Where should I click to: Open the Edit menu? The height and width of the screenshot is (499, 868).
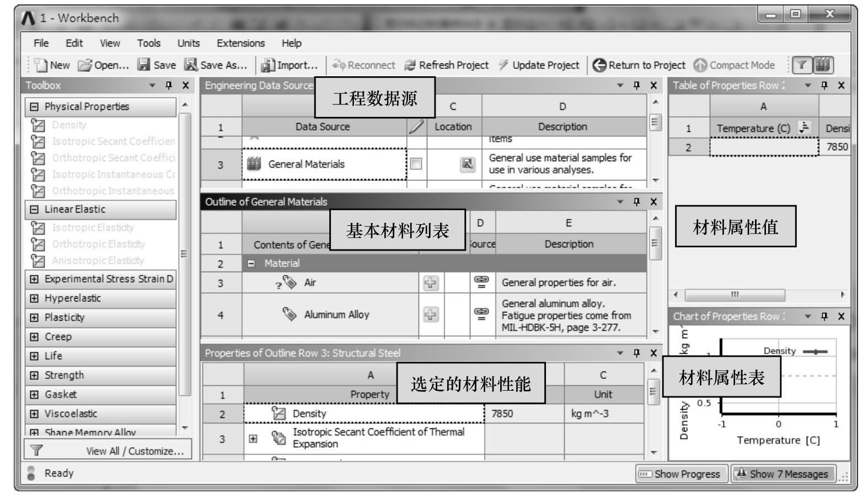pyautogui.click(x=74, y=43)
